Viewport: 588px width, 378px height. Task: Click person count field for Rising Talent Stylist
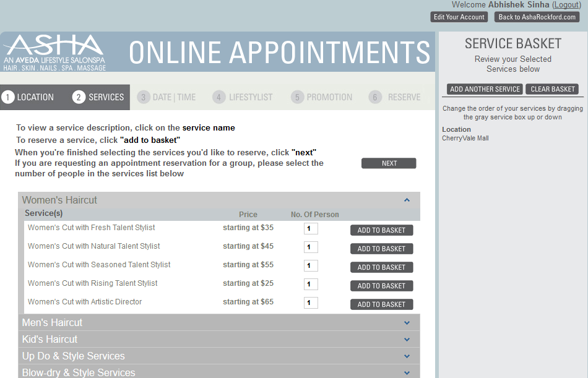pos(311,284)
